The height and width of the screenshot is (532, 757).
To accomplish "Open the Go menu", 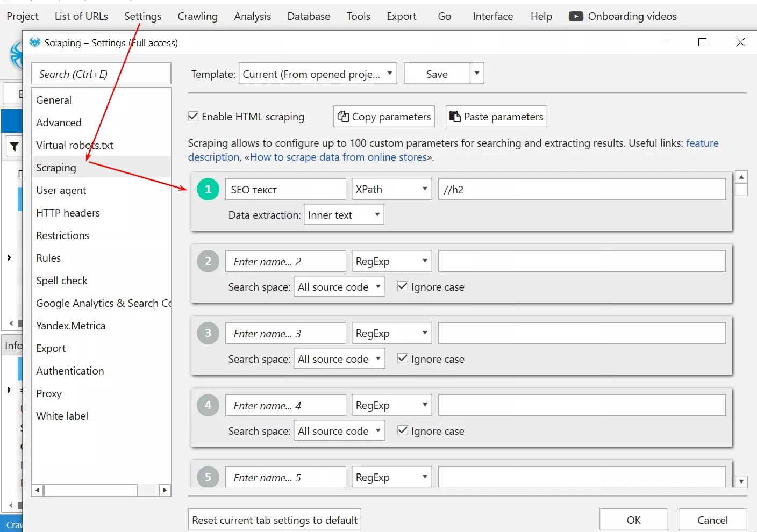I will click(x=445, y=16).
